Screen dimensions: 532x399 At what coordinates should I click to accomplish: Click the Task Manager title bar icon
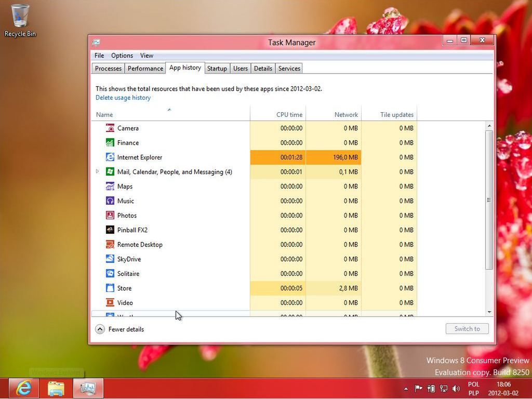[96, 43]
